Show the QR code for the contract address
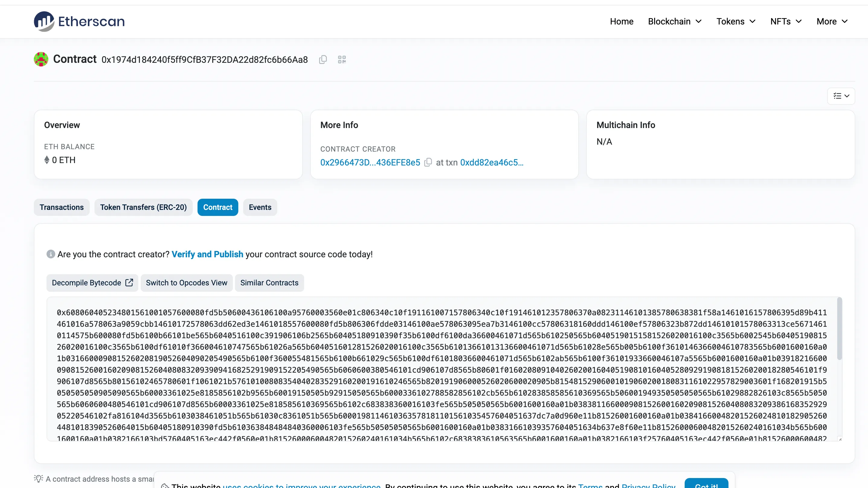The height and width of the screenshot is (488, 868). (x=342, y=60)
